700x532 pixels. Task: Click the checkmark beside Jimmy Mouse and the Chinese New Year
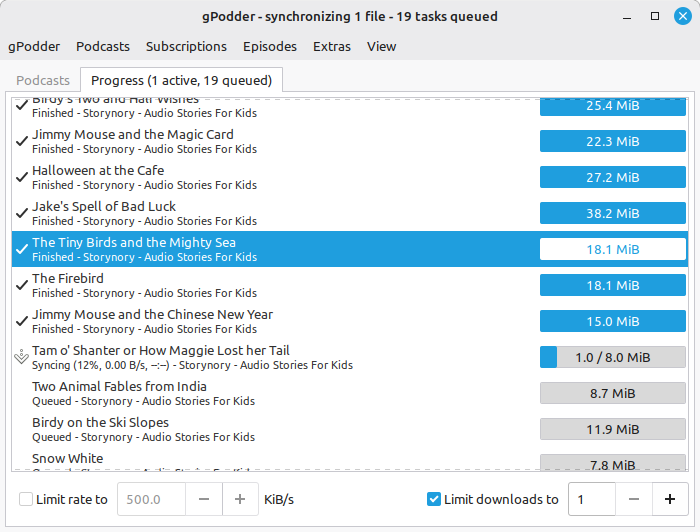coord(21,321)
